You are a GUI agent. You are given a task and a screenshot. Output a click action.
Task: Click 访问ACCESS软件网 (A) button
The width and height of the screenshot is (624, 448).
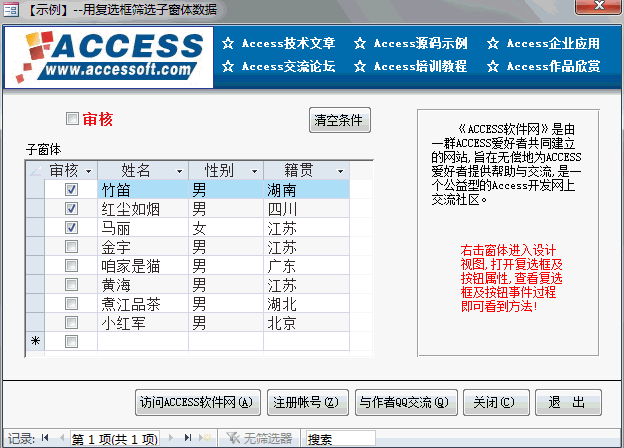coord(198,403)
